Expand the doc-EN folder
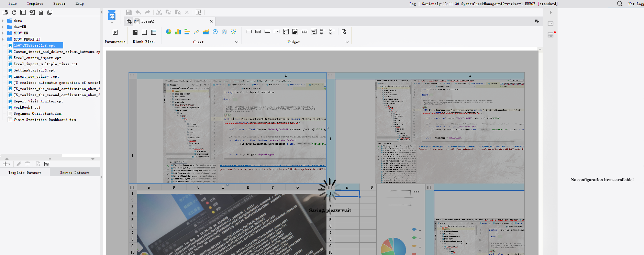 [x=3, y=27]
